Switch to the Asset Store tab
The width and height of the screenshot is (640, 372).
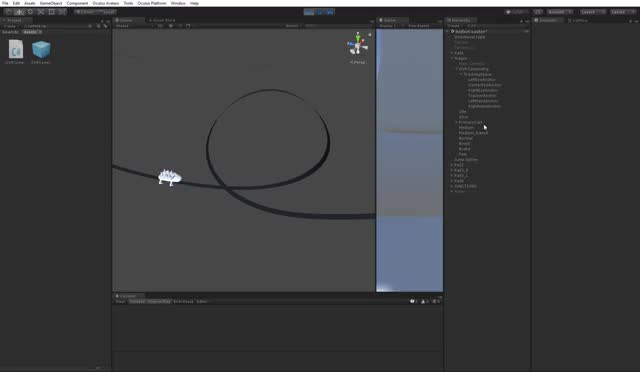click(x=162, y=20)
